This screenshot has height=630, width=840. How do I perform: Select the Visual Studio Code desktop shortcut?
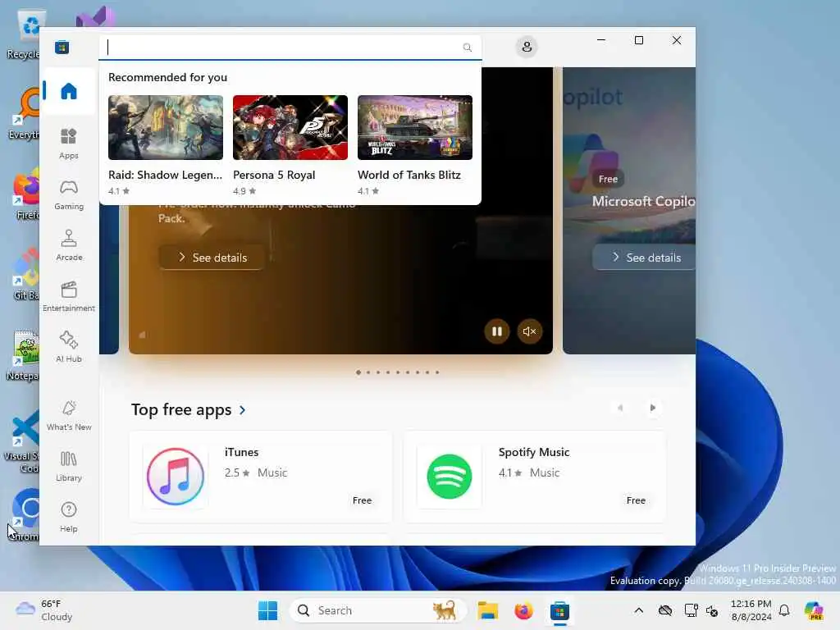pyautogui.click(x=22, y=442)
